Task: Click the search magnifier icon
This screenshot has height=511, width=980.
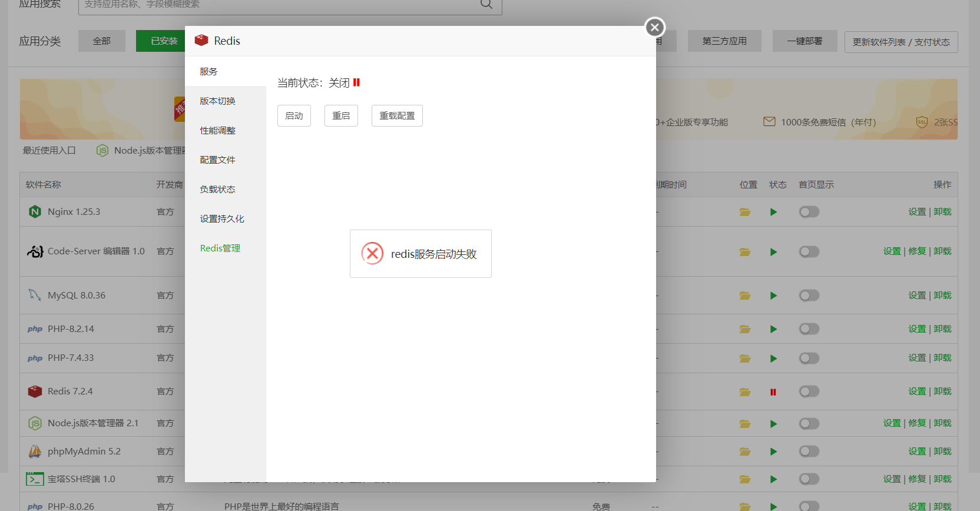Action: (x=486, y=4)
